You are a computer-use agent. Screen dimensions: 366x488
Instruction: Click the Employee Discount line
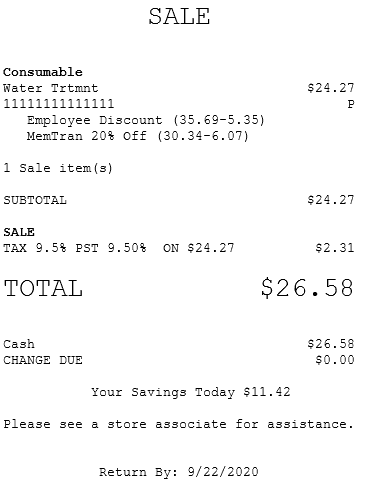coord(146,120)
